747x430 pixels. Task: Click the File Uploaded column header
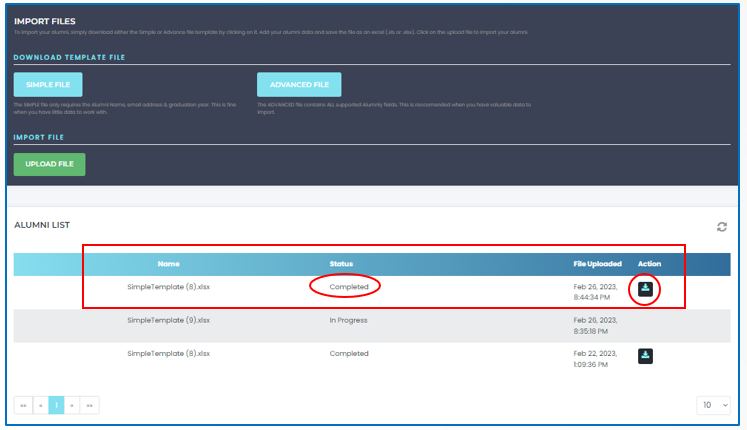[597, 264]
